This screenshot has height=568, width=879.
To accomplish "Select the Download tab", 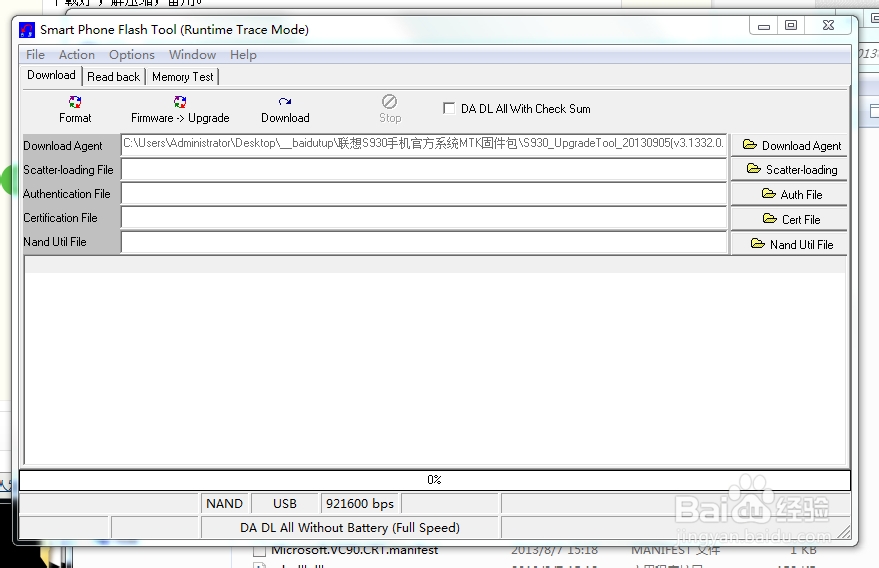I will coord(51,75).
